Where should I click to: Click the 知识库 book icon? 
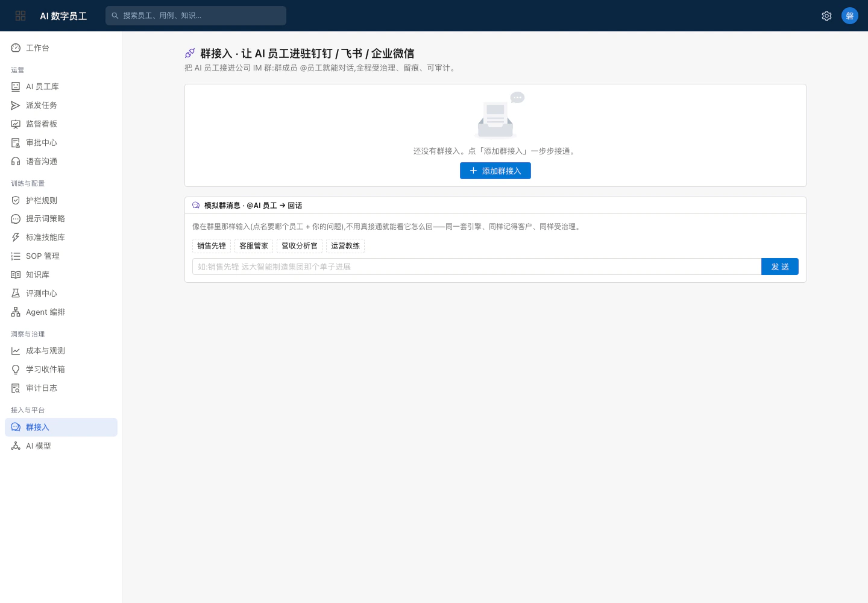coord(16,275)
